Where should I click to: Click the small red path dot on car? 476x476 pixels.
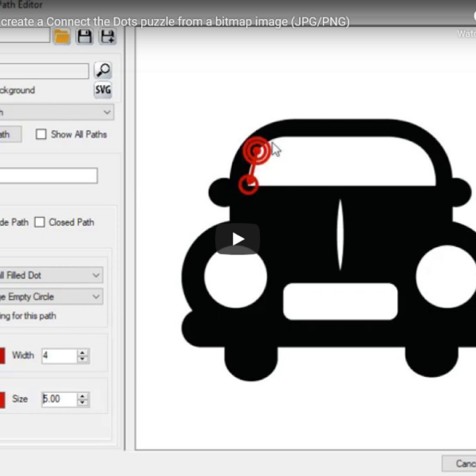[x=248, y=184]
